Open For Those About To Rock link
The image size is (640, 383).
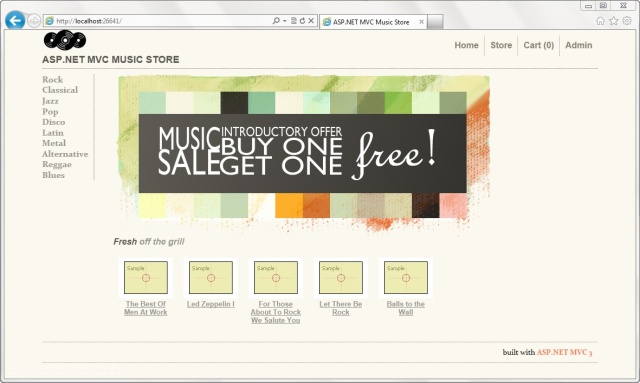pos(276,312)
